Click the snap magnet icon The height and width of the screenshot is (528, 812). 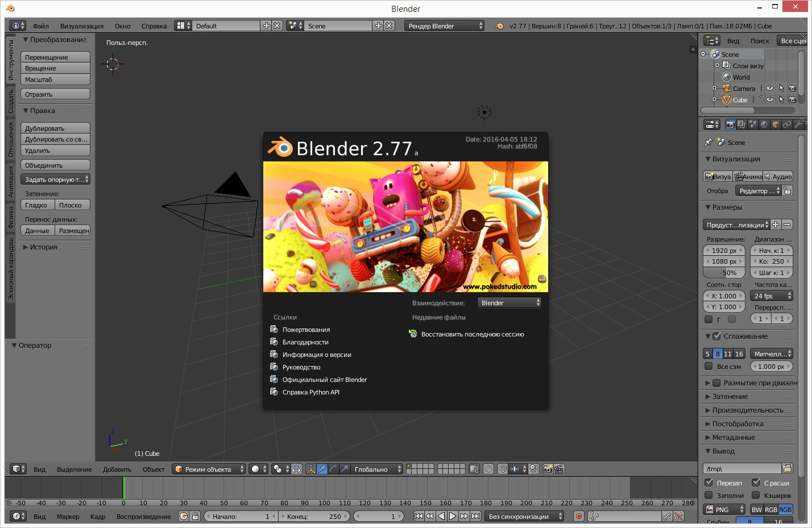[x=502, y=469]
